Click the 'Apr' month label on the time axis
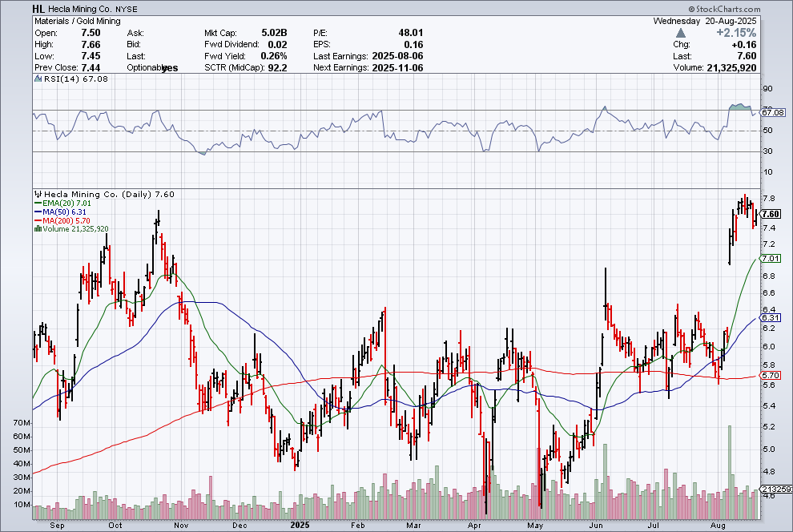Image resolution: width=793 pixels, height=532 pixels. [474, 526]
